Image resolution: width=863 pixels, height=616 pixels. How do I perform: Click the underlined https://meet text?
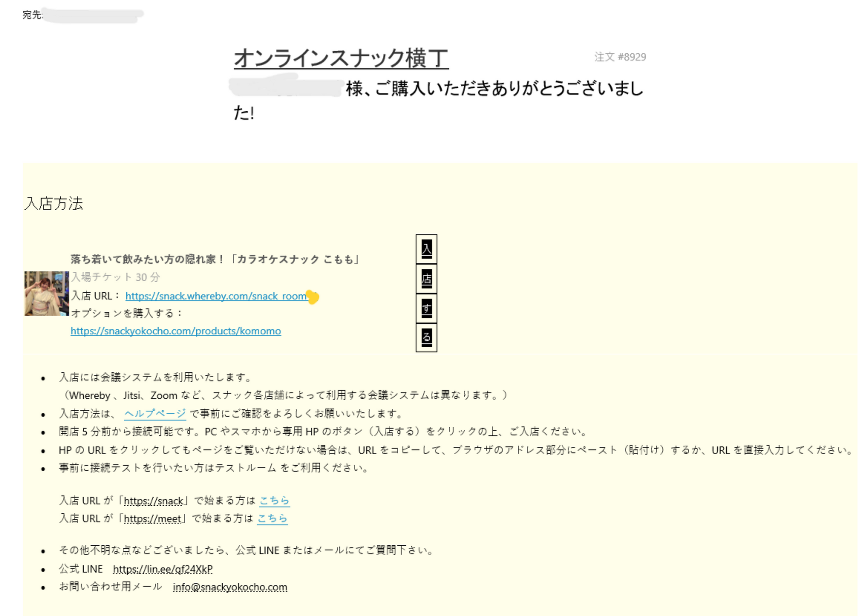[152, 519]
